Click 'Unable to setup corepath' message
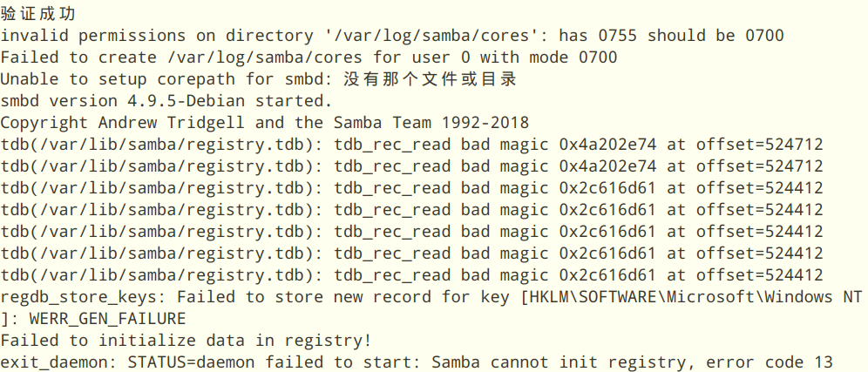The width and height of the screenshot is (868, 372). pos(114,79)
